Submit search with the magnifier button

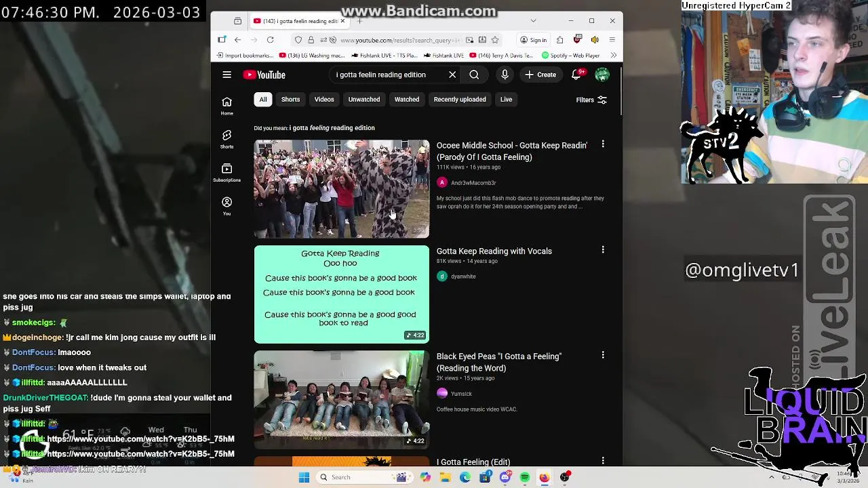coord(474,75)
